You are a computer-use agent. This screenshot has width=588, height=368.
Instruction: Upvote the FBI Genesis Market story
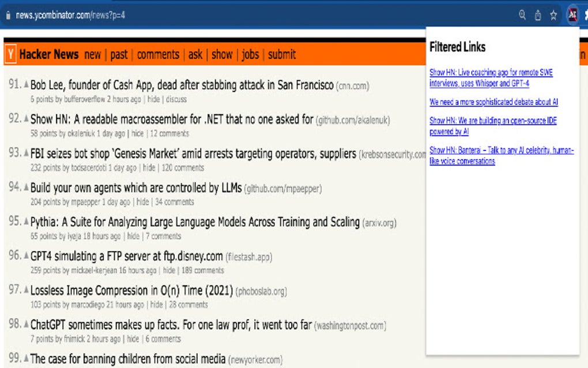pos(25,154)
